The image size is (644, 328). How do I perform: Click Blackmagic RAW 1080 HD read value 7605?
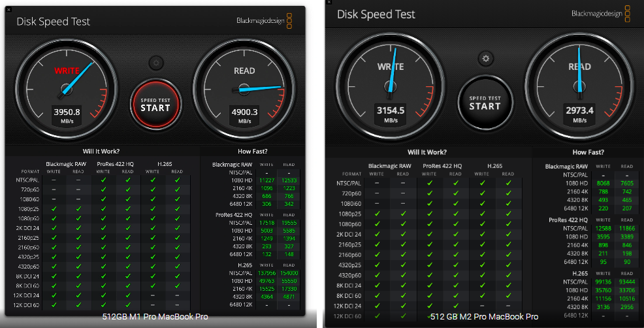pyautogui.click(x=627, y=184)
